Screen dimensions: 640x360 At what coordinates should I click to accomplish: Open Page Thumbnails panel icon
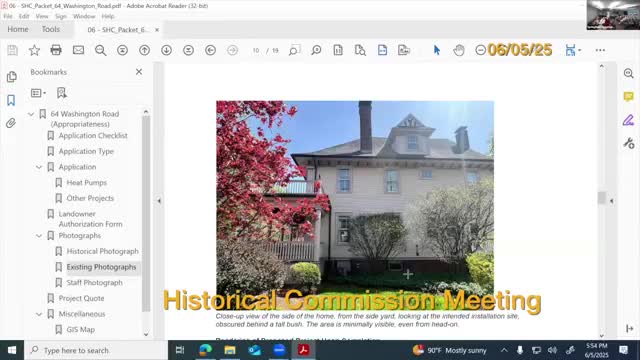11,77
